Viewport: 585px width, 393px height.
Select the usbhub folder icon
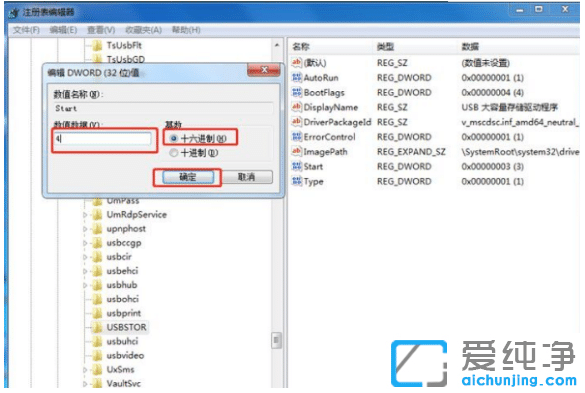coord(97,286)
